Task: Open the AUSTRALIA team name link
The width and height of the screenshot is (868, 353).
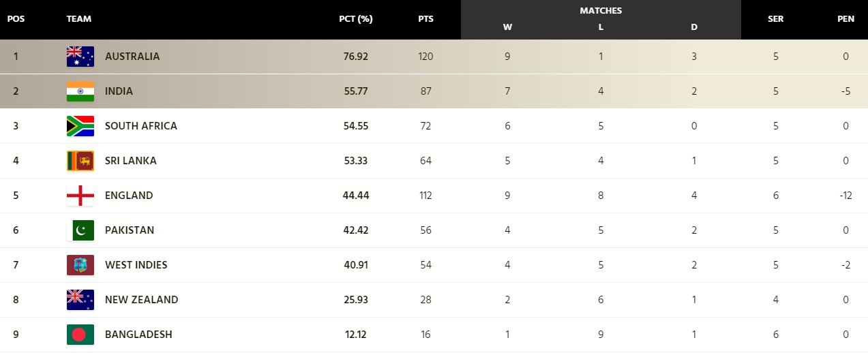Action: pyautogui.click(x=132, y=57)
